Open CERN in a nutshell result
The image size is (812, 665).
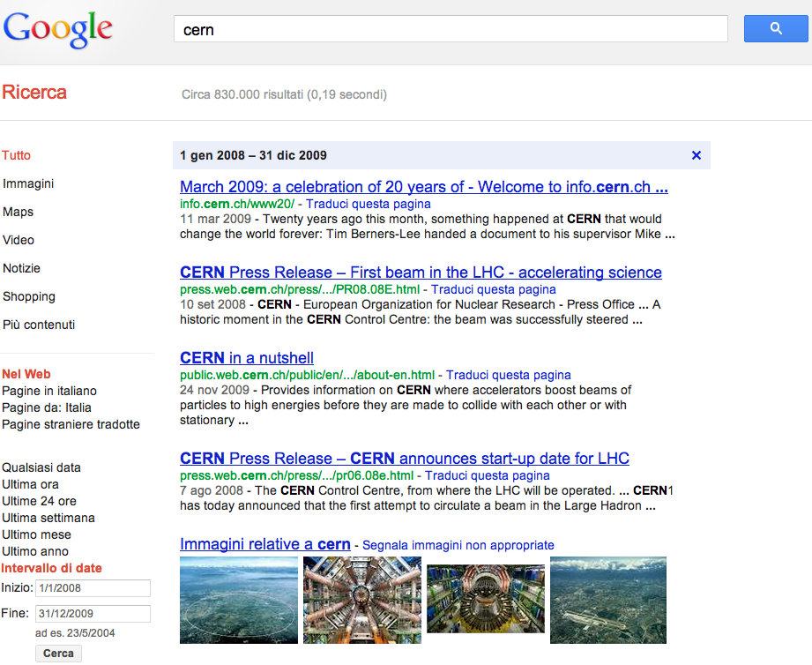247,358
